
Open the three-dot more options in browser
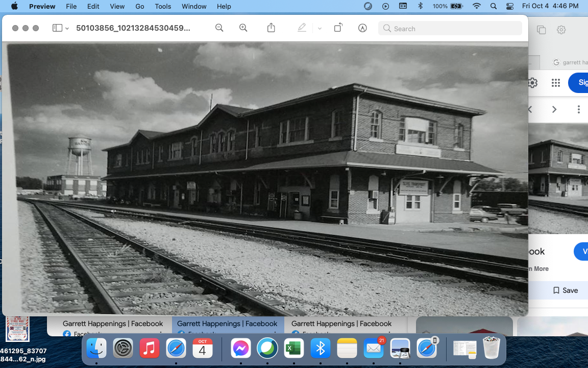point(578,109)
